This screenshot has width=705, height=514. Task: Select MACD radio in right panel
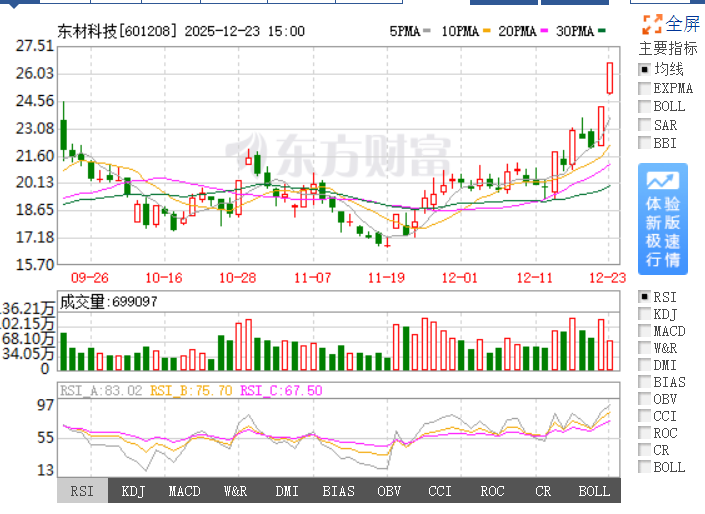644,331
